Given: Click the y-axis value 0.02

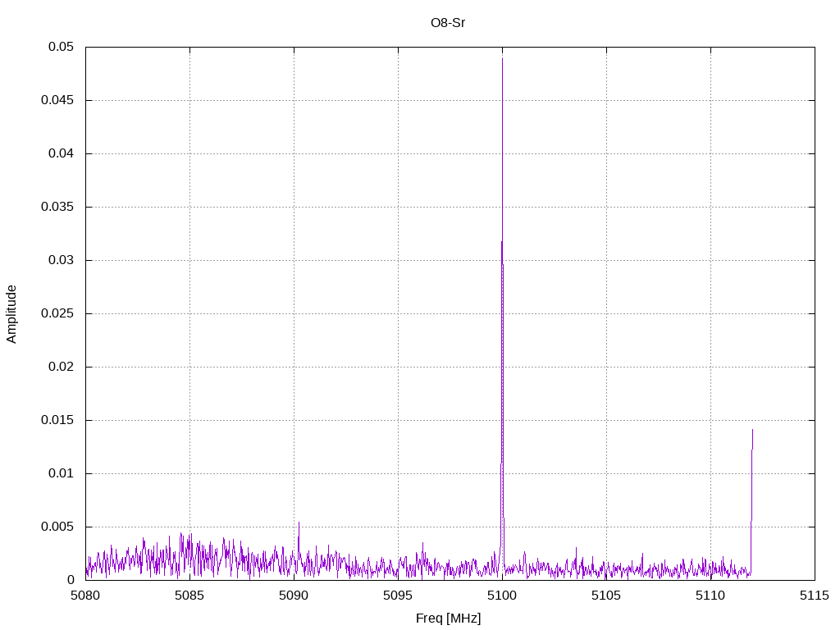Looking at the screenshot, I should coord(61,367).
